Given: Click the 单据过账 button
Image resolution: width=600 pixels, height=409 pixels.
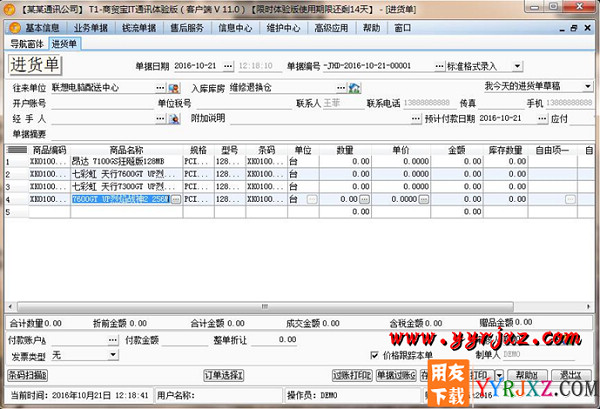Looking at the screenshot, I should [396, 375].
